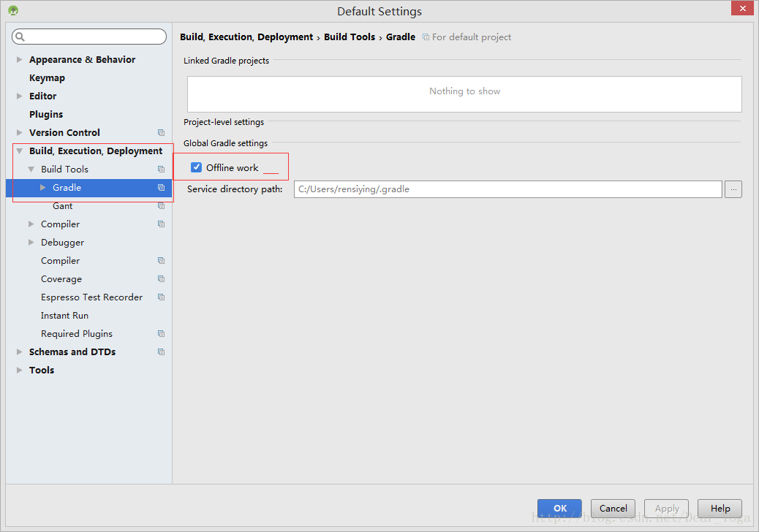Close the Default Settings dialog
This screenshot has height=532, width=759.
[742, 8]
